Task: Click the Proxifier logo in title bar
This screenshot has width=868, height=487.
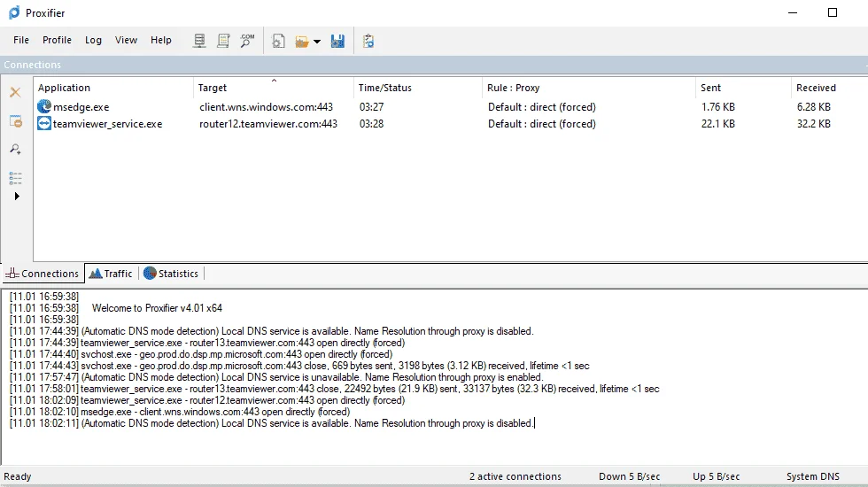Action: pos(14,12)
